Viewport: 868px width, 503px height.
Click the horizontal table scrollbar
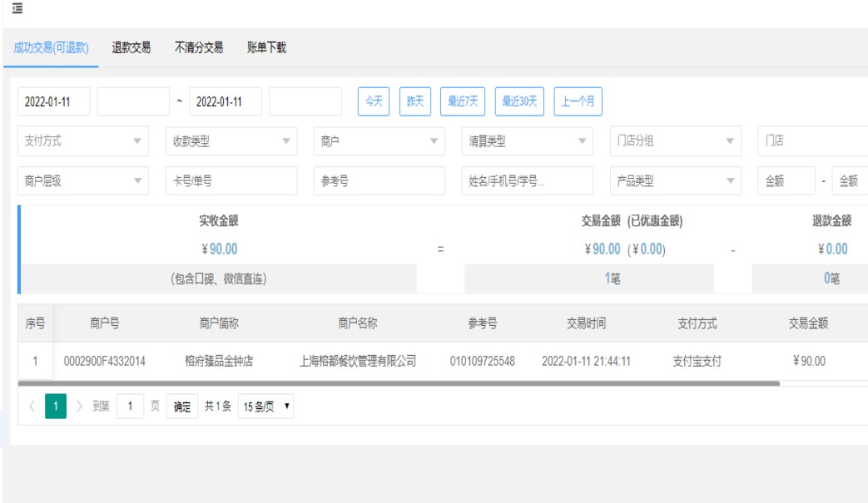pyautogui.click(x=398, y=384)
